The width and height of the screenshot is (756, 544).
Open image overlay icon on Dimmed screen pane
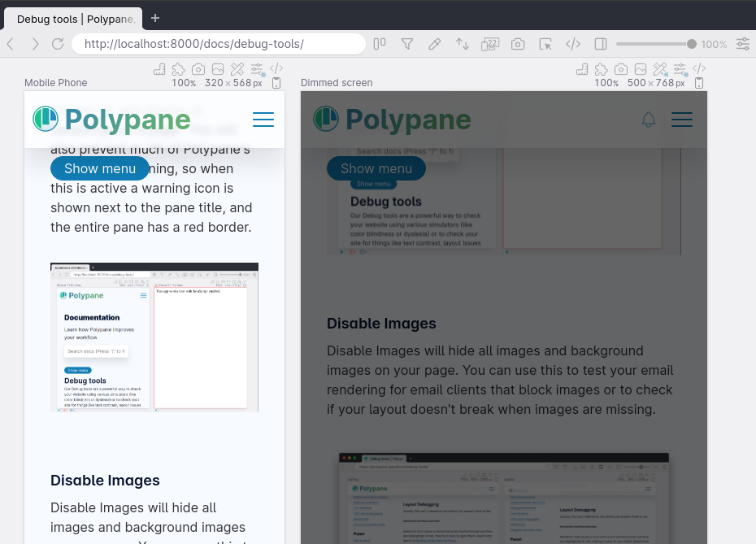[x=641, y=69]
